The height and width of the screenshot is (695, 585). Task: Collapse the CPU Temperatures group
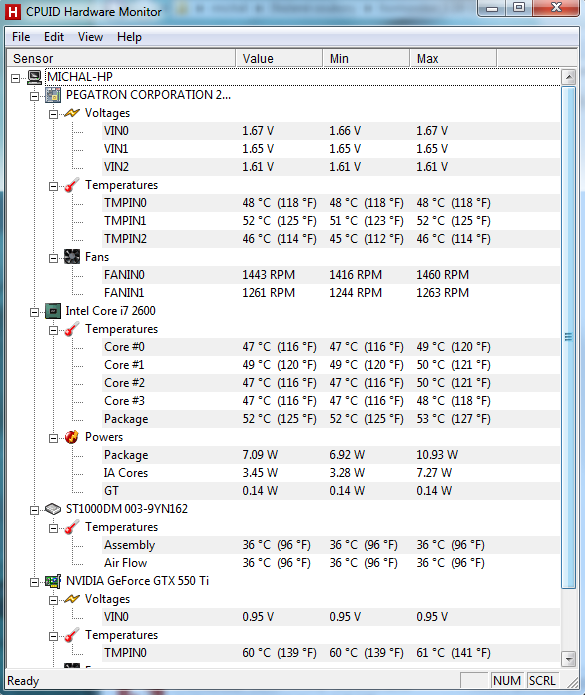click(53, 330)
